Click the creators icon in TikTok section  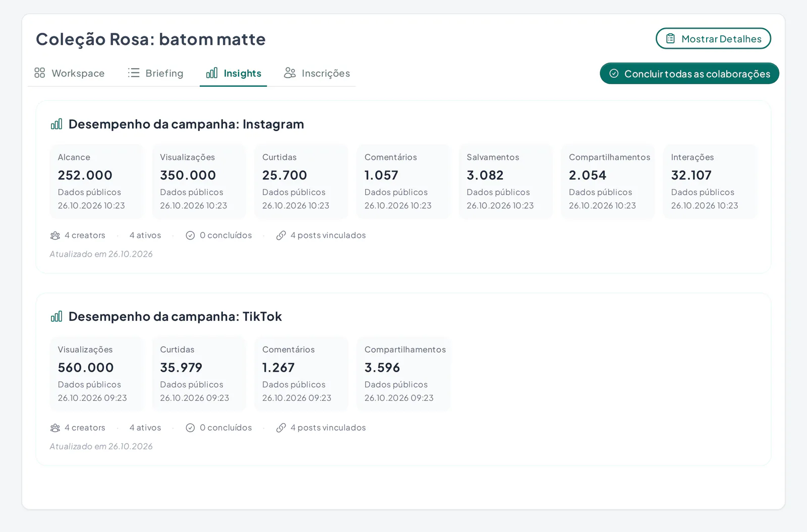[x=55, y=428]
